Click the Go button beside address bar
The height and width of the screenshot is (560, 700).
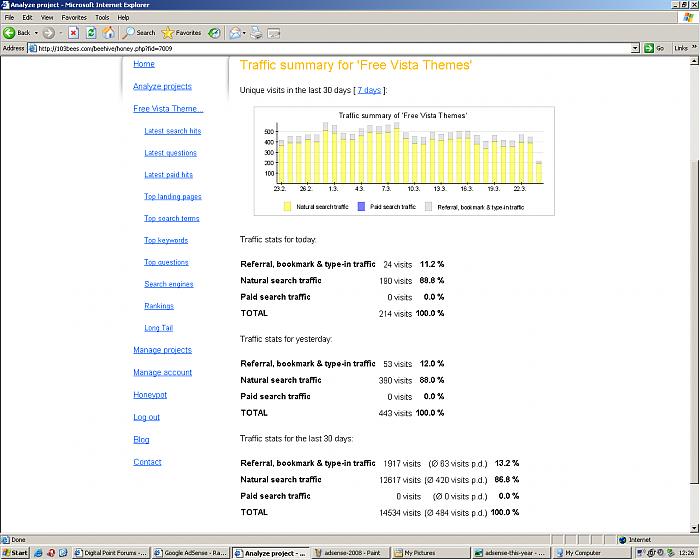point(654,48)
